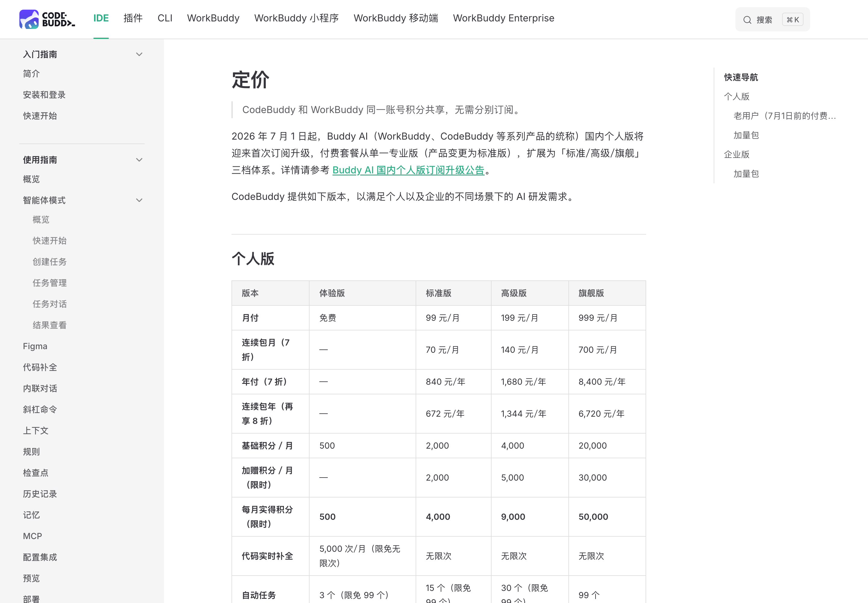Open 创建任务 in the sidebar
Viewport: 868px width, 603px height.
[x=49, y=262]
